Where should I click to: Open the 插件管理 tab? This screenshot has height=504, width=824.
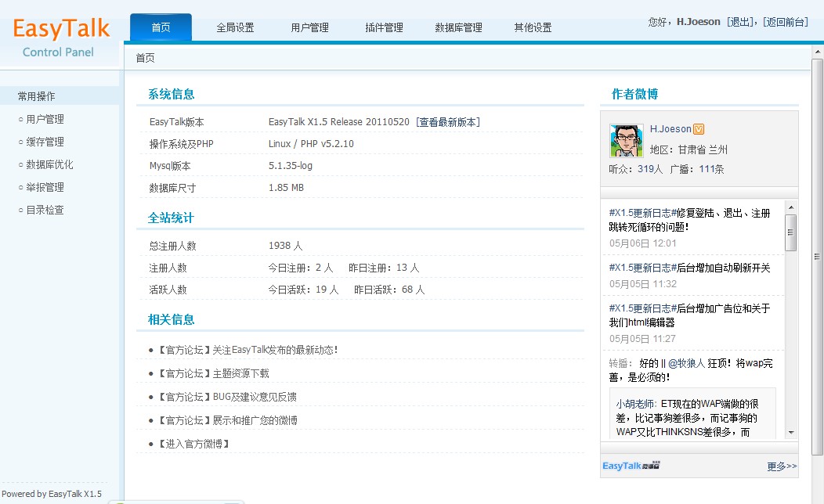coord(384,27)
